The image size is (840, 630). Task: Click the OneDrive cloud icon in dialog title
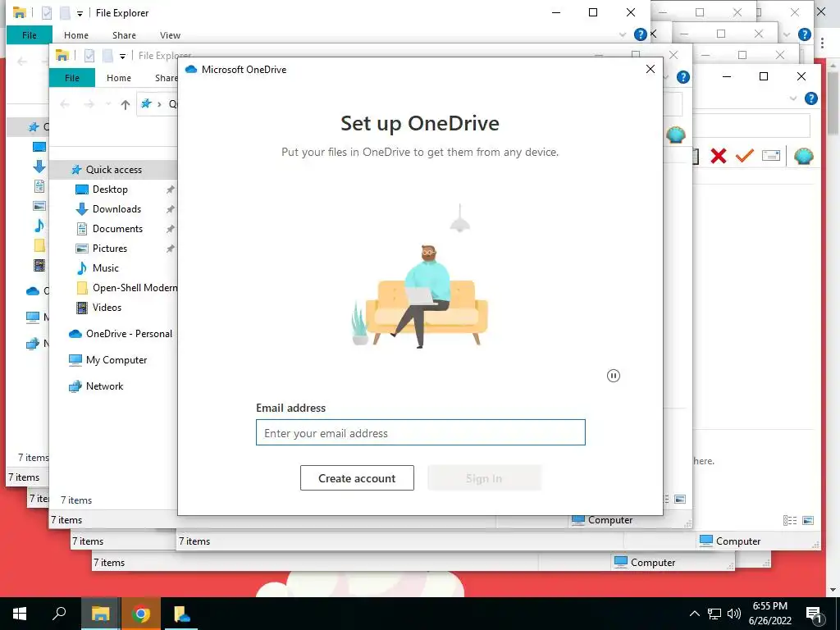[190, 69]
